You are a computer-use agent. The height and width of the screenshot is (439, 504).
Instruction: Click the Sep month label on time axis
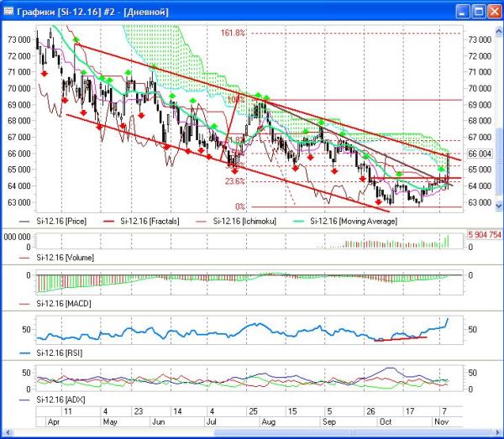point(329,421)
